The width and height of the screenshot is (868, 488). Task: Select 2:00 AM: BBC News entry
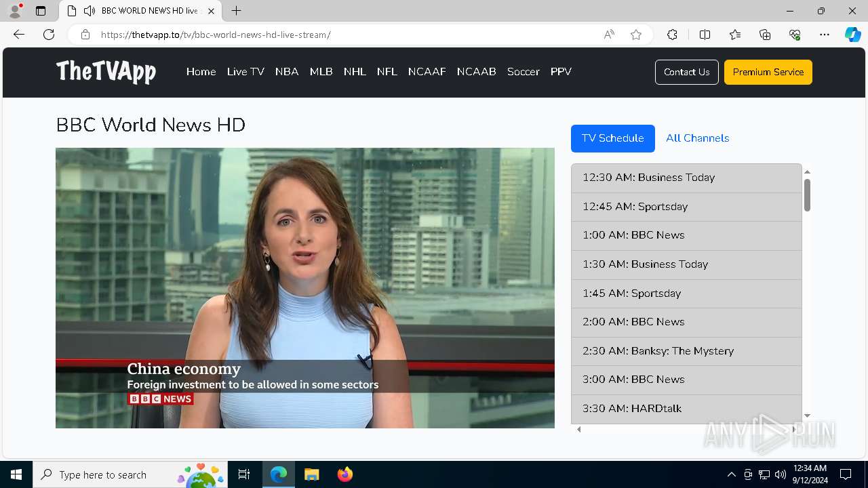point(686,322)
